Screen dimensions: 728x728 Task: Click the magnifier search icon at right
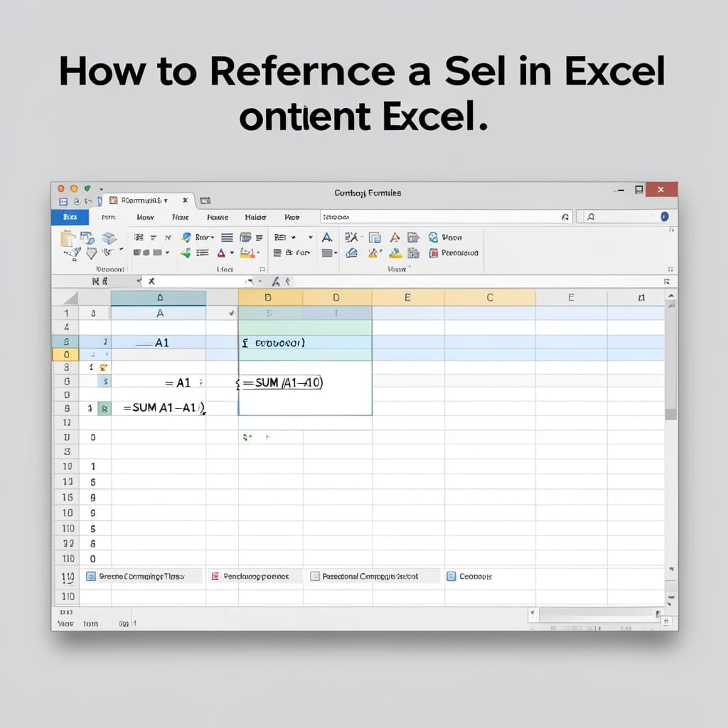click(x=591, y=217)
